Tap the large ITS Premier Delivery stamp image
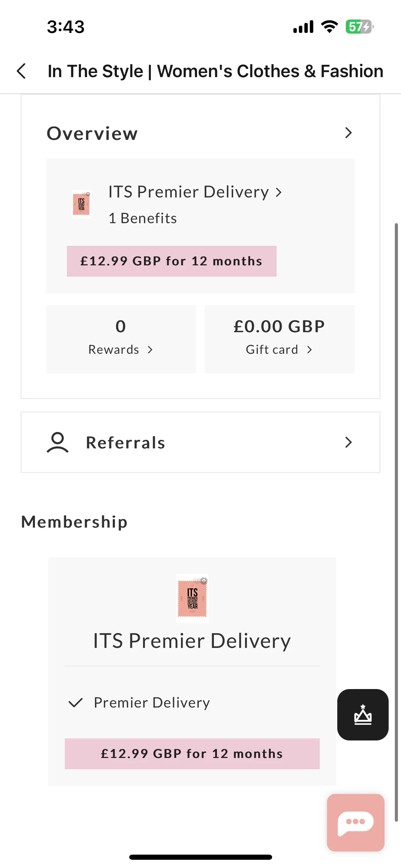 pyautogui.click(x=192, y=598)
